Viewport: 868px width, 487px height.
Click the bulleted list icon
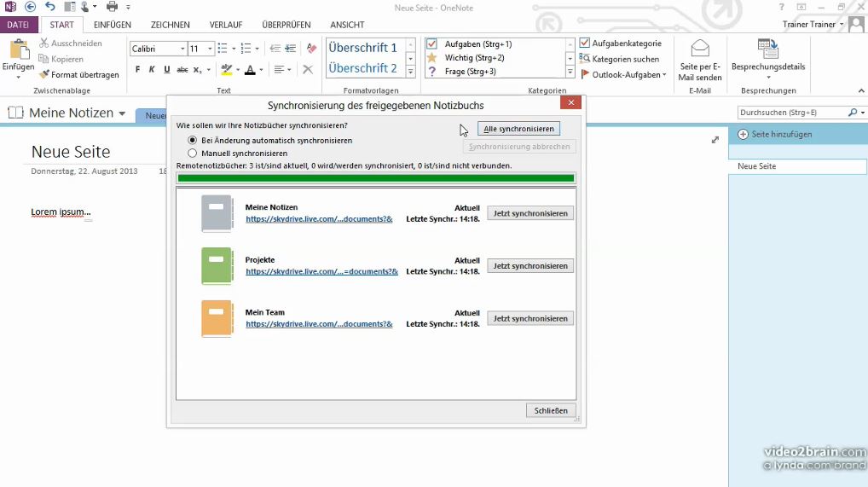tap(223, 49)
